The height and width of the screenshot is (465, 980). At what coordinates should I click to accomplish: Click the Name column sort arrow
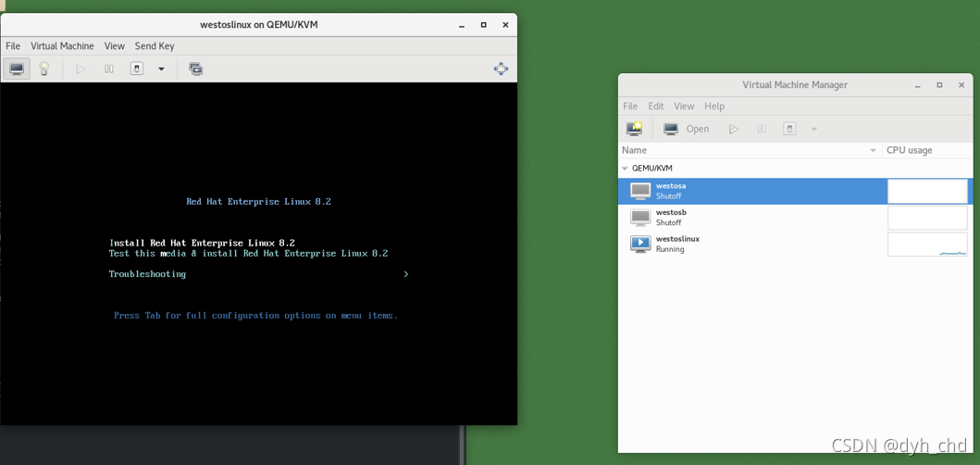[874, 151]
